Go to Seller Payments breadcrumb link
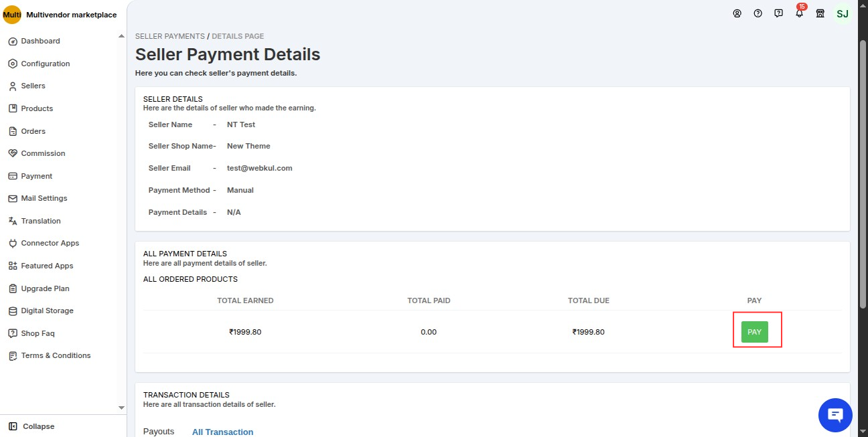The width and height of the screenshot is (868, 437). tap(169, 36)
